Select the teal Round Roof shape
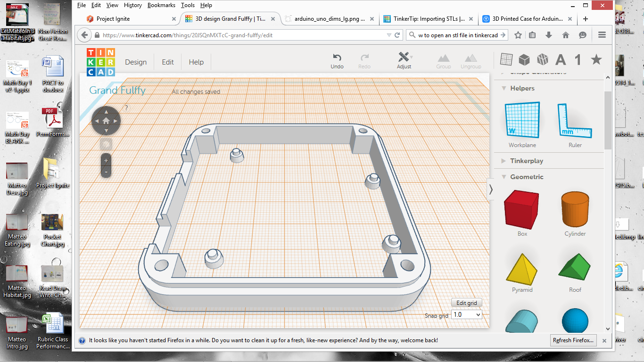 521,321
